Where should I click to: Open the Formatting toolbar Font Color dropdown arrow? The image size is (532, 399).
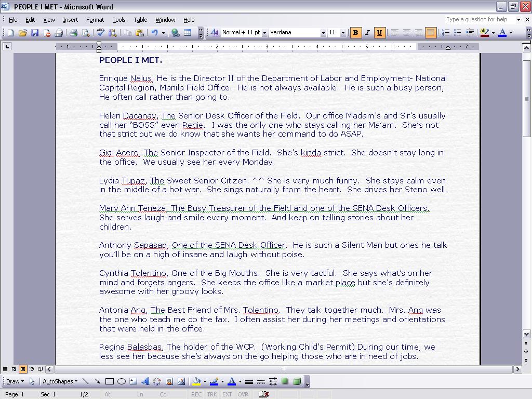(511, 33)
